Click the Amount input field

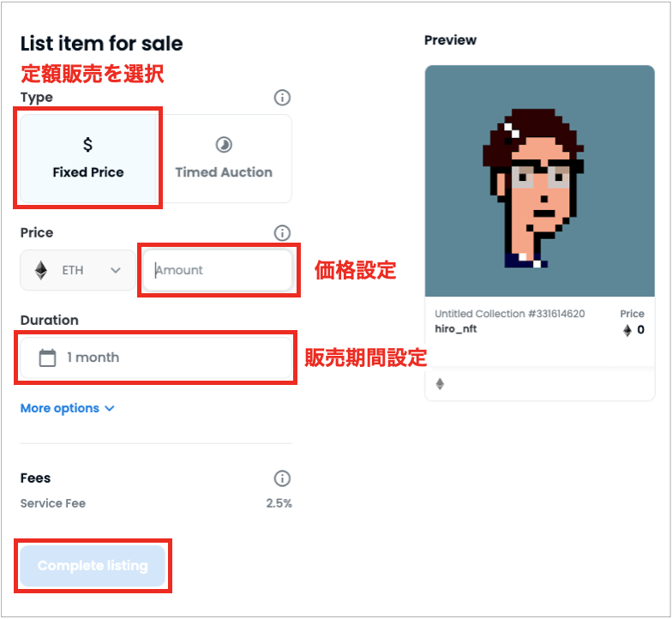[218, 271]
